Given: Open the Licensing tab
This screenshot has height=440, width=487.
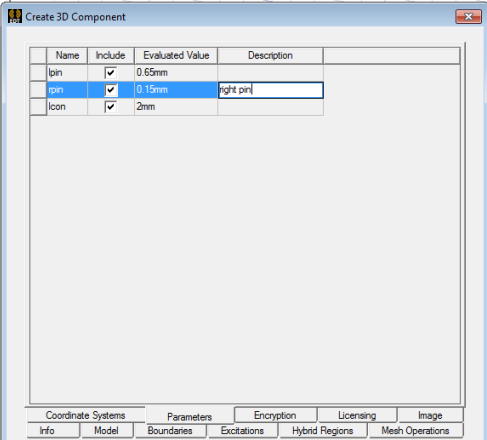Looking at the screenshot, I should point(357,415).
